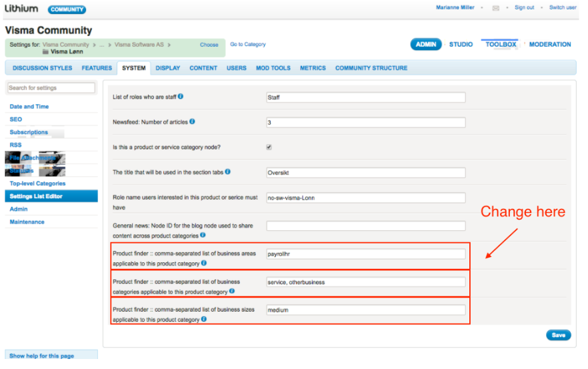
Task: Open Date and Time settings
Action: pos(29,107)
